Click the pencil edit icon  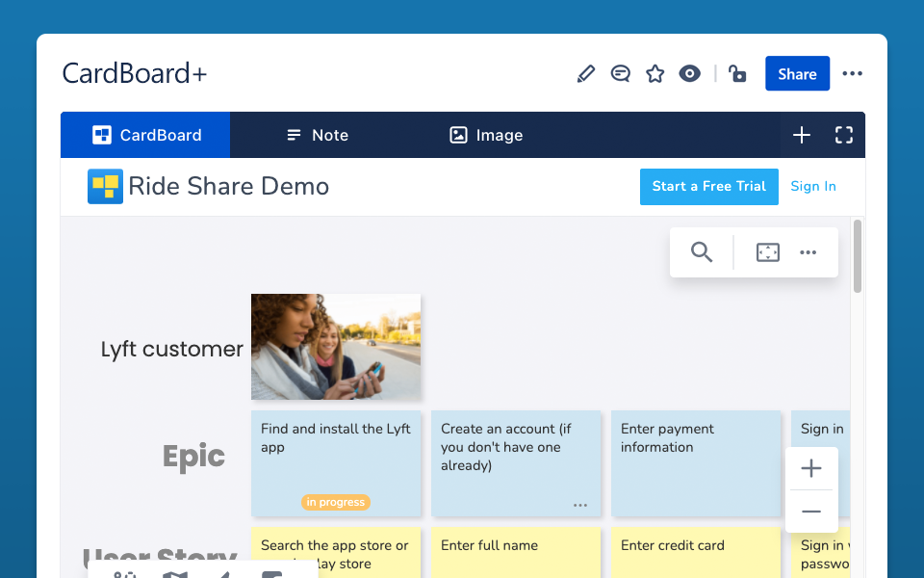point(586,74)
